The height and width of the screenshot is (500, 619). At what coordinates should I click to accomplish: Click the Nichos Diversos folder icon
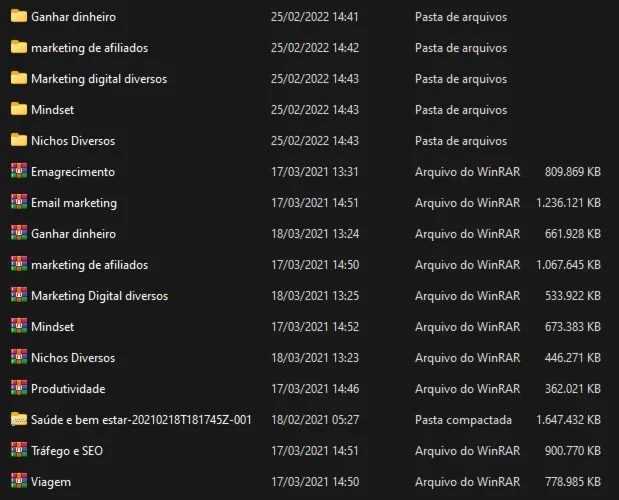[19, 140]
